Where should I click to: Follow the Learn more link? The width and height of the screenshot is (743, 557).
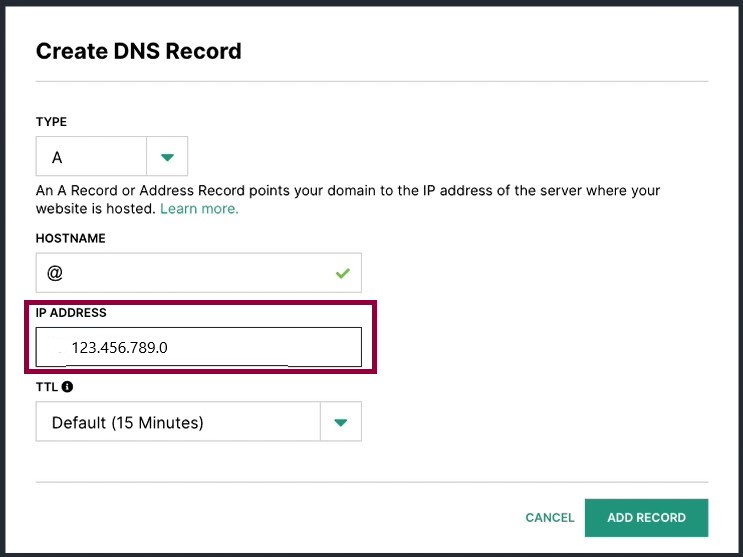(x=199, y=209)
